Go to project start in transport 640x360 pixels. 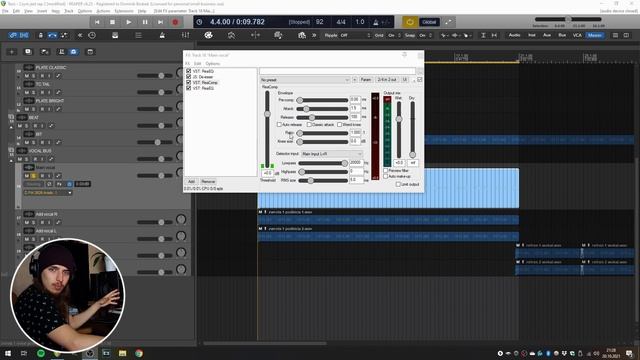[x=97, y=22]
